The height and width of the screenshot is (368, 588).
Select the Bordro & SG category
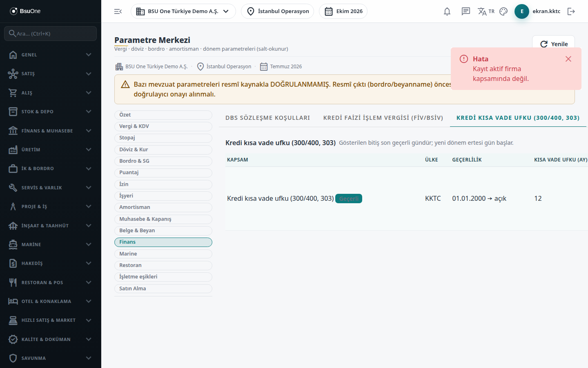[163, 161]
